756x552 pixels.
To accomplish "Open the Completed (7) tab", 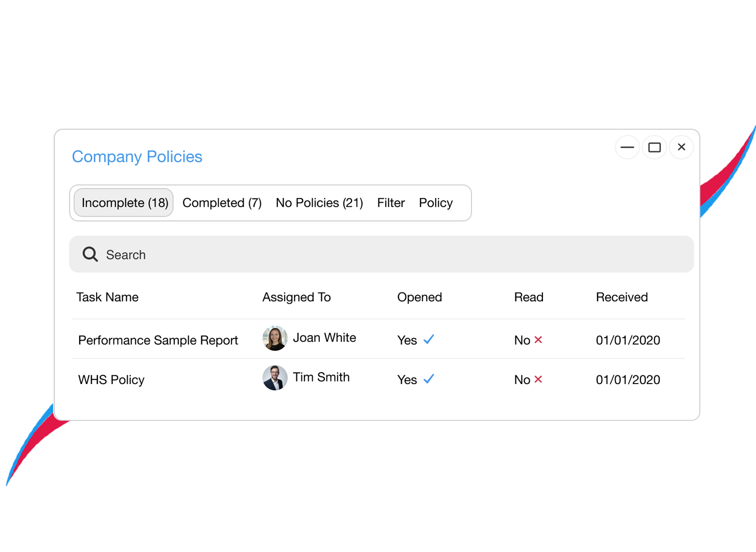I will 222,203.
